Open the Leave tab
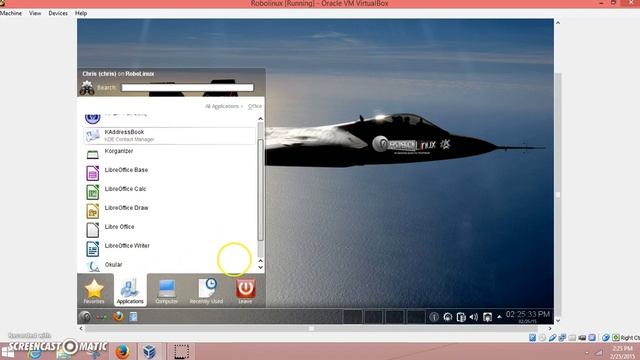Screen dimensions: 640x360 [245, 291]
